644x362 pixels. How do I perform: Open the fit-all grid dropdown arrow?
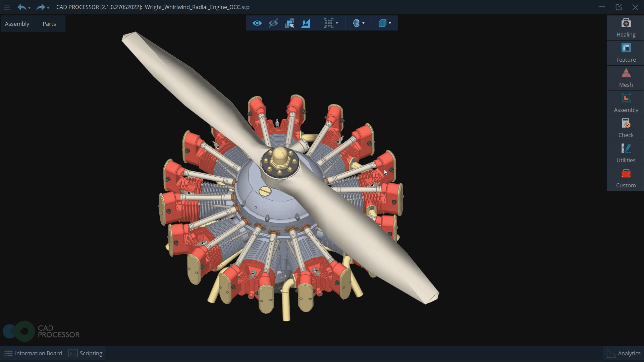[x=337, y=23]
